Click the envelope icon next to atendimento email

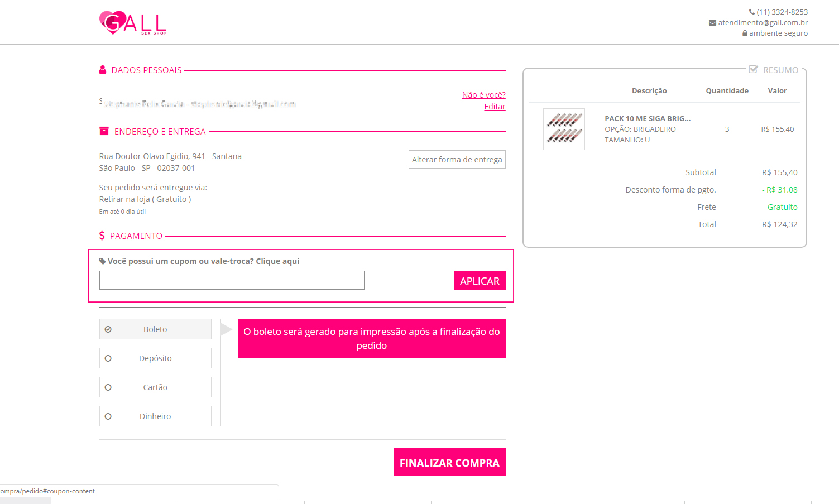pyautogui.click(x=712, y=23)
